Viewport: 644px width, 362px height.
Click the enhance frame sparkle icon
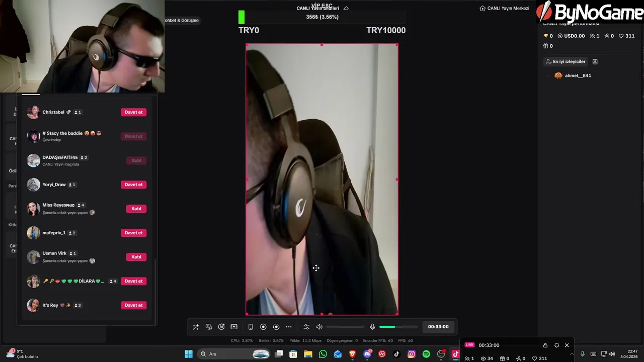click(234, 327)
